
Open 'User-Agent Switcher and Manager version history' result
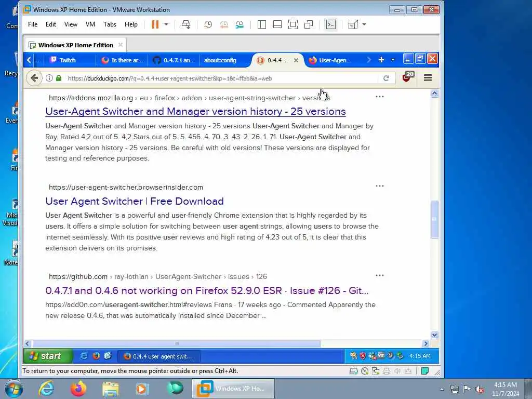point(195,111)
